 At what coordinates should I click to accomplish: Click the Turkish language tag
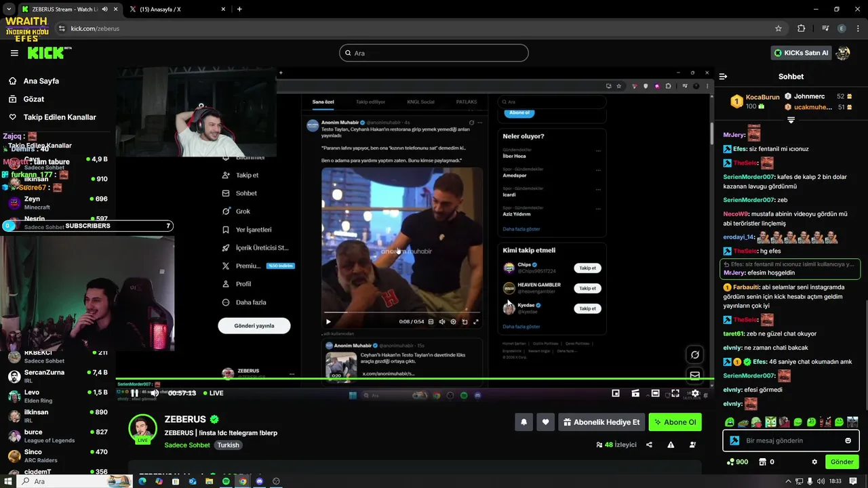click(228, 445)
